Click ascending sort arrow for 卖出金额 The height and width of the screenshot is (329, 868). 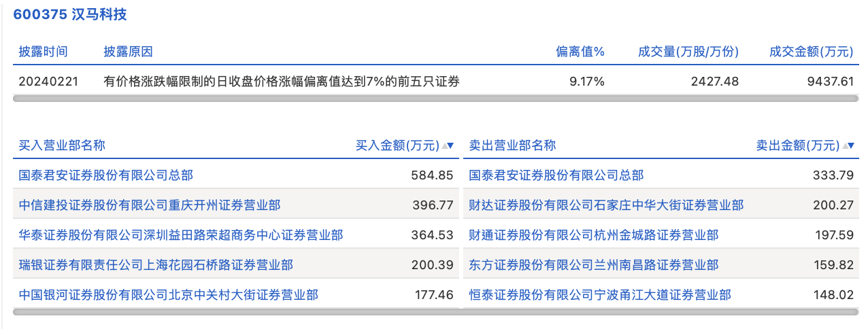[x=844, y=145]
